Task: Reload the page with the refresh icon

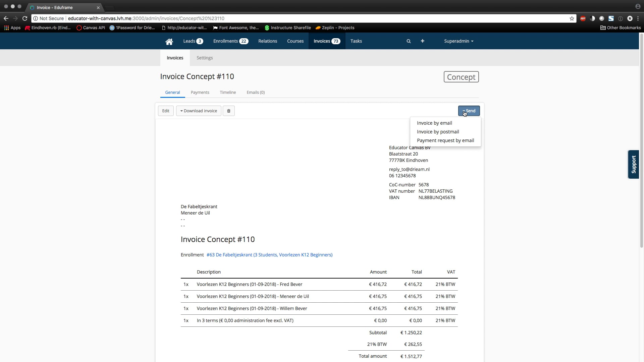Action: [25, 18]
